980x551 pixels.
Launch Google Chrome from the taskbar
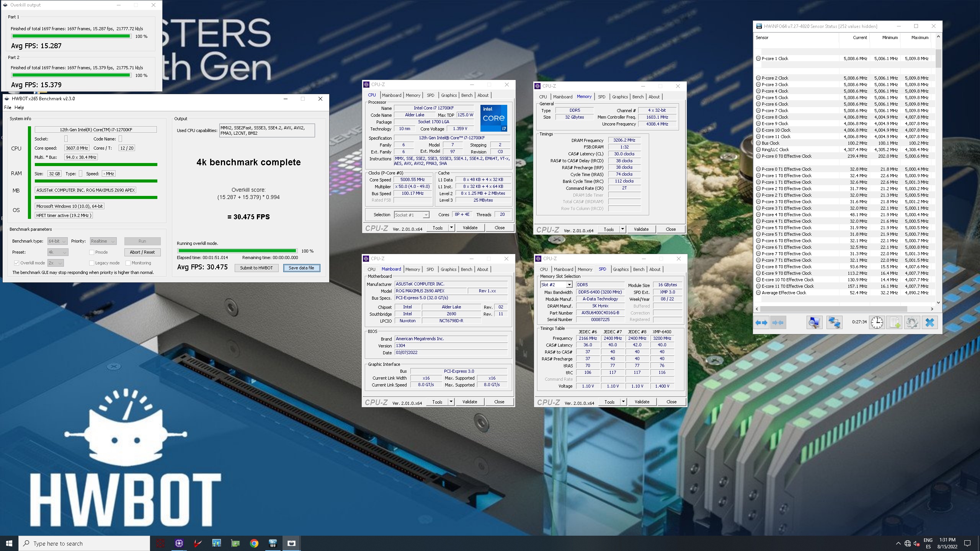[254, 543]
